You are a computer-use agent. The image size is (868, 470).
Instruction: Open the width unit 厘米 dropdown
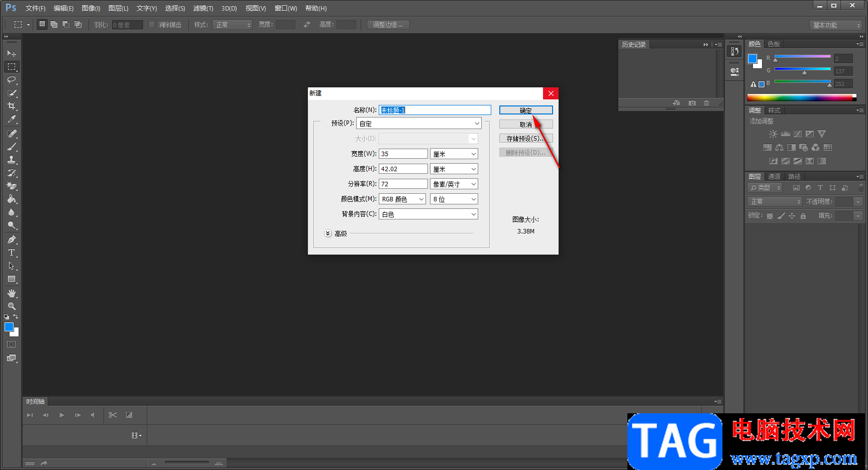454,154
